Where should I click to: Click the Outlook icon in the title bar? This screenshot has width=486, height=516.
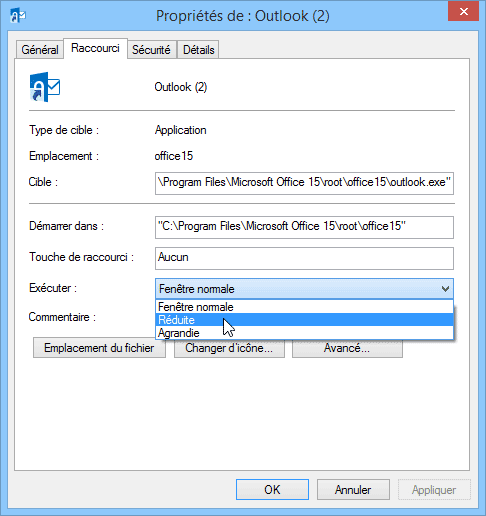(x=18, y=15)
